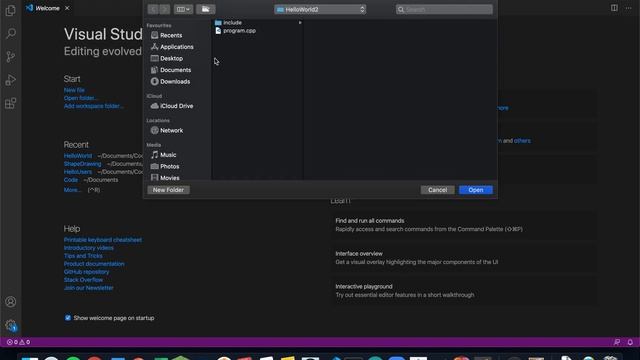Open recent HelloUsers project link

pos(78,172)
